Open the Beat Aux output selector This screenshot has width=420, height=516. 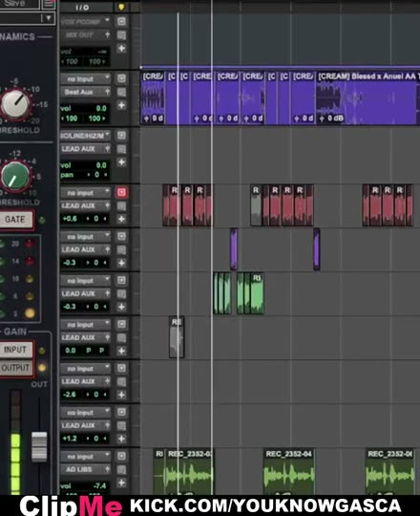click(x=86, y=92)
